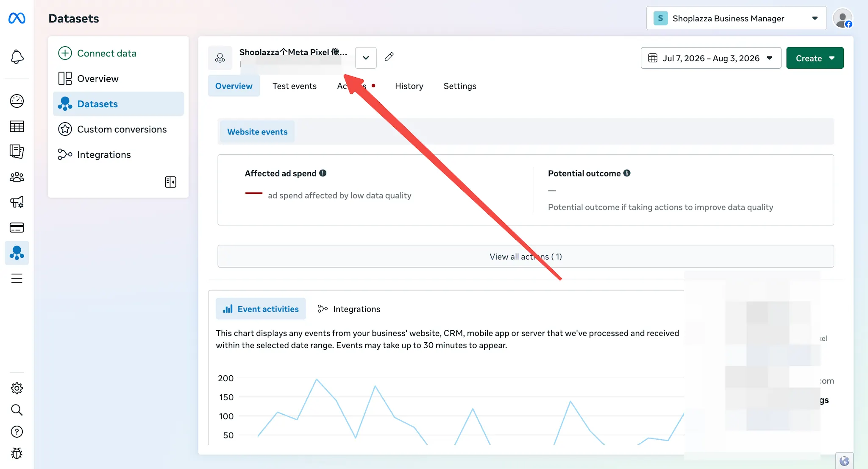Screen dimensions: 868x469
Task: Open the help question mark icon
Action: pos(17,432)
